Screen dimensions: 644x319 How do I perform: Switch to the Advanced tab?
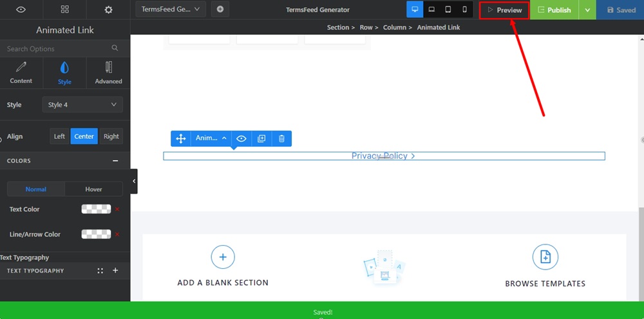(108, 73)
